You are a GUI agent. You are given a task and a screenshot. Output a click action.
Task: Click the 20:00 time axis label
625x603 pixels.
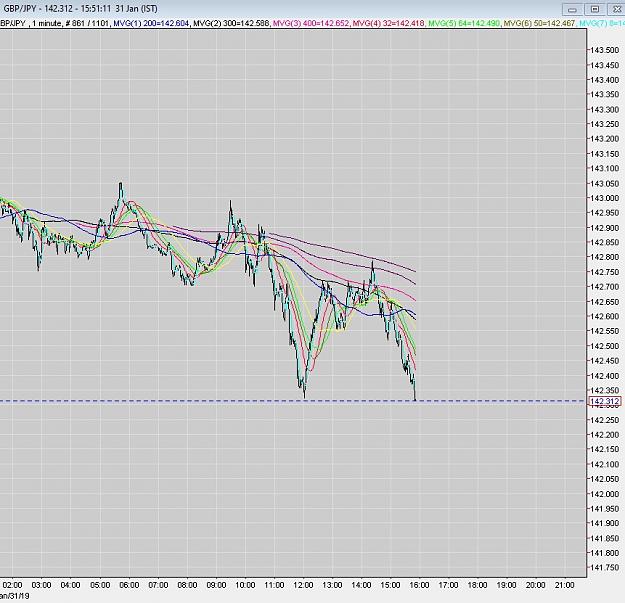[535, 585]
